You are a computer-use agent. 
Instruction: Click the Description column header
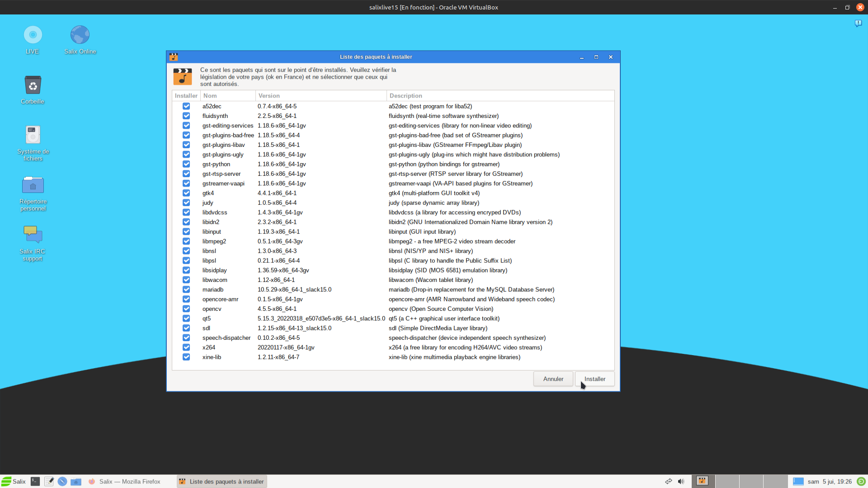point(500,96)
